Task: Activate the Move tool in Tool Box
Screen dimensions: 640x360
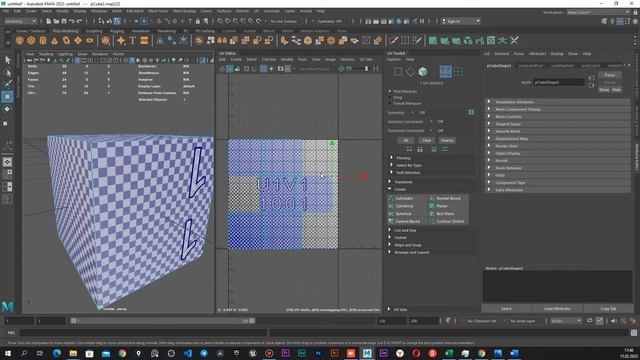Action: click(7, 97)
